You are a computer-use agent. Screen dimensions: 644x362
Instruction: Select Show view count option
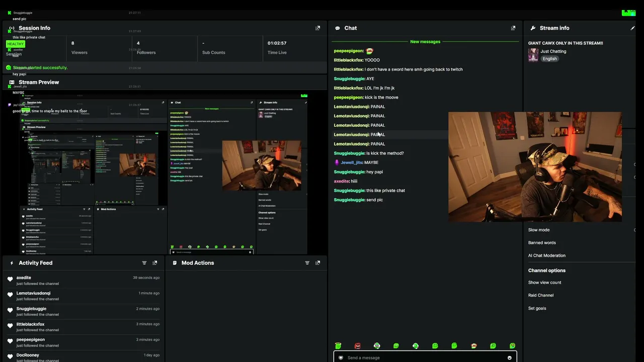544,283
